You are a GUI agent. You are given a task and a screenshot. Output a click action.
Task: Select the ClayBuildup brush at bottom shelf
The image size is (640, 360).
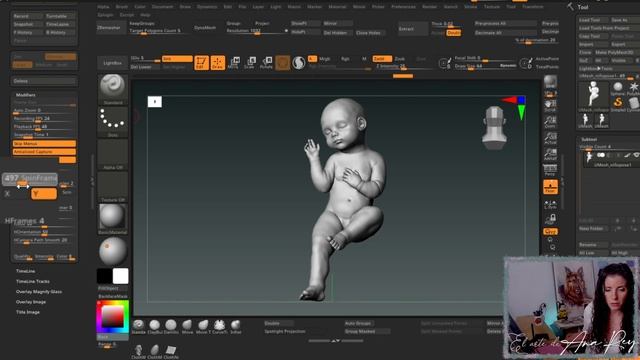154,327
